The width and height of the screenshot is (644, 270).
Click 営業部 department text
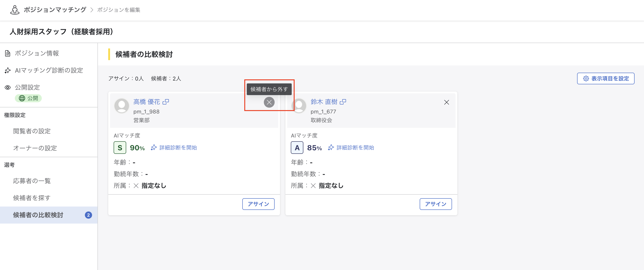click(141, 120)
